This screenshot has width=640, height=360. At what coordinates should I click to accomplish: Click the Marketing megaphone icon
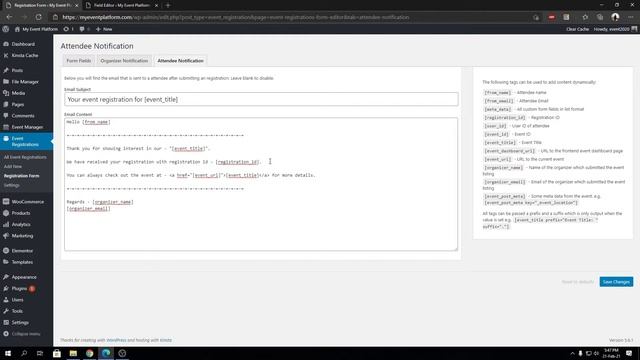tap(6, 236)
